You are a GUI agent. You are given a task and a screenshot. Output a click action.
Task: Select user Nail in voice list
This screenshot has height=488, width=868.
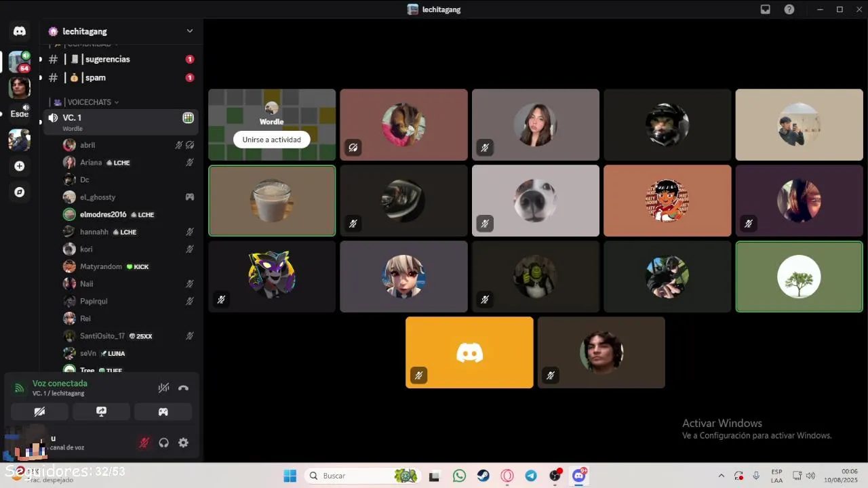(129, 284)
